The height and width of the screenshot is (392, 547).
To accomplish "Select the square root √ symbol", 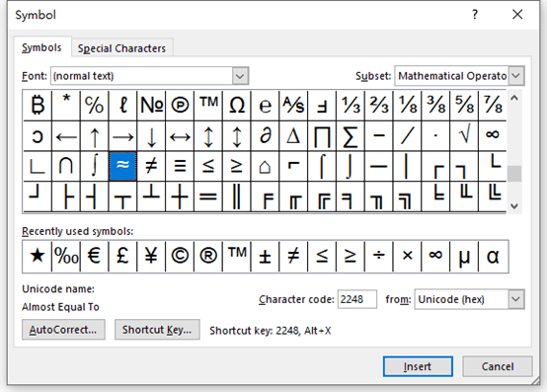I will (464, 136).
